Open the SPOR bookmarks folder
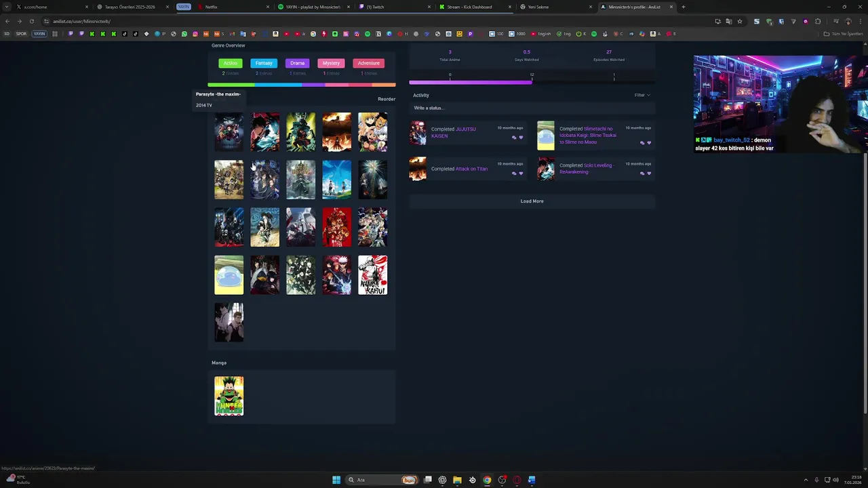The width and height of the screenshot is (868, 488). (x=21, y=34)
